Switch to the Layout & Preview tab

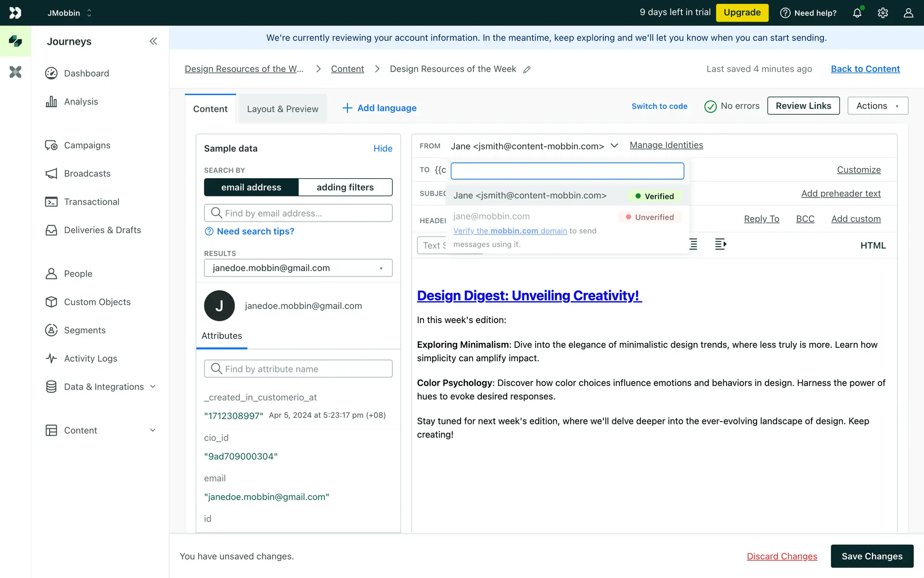click(x=282, y=109)
